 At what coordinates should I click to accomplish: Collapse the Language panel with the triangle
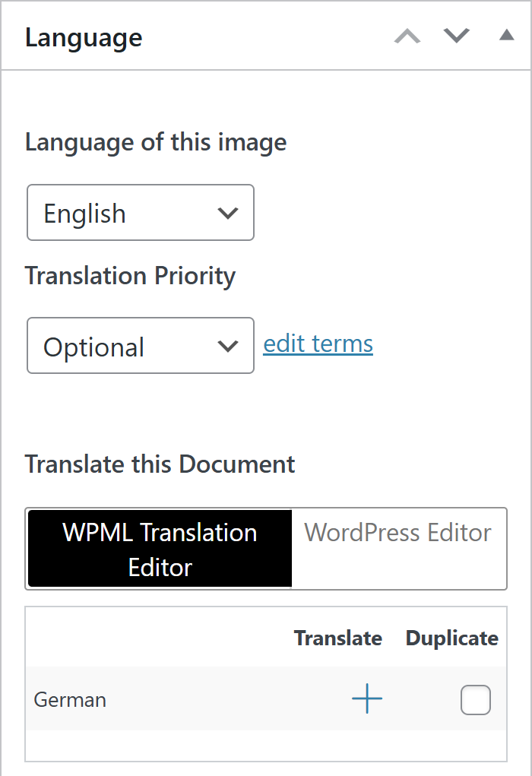506,35
